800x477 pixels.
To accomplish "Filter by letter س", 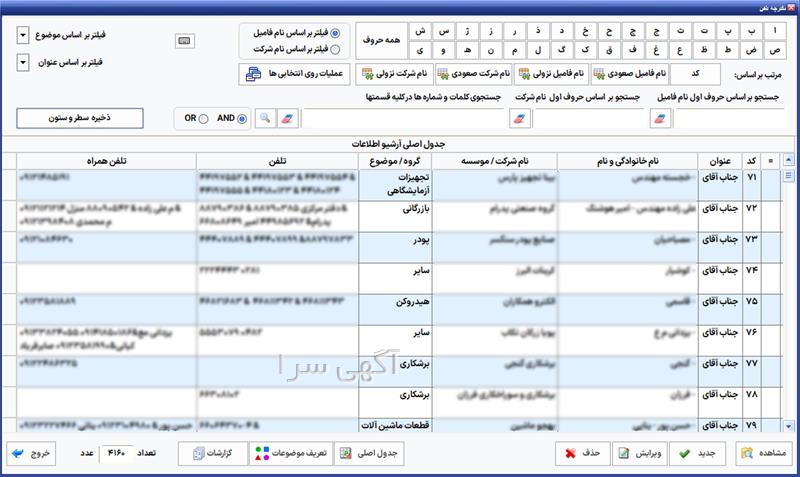I will click(444, 31).
